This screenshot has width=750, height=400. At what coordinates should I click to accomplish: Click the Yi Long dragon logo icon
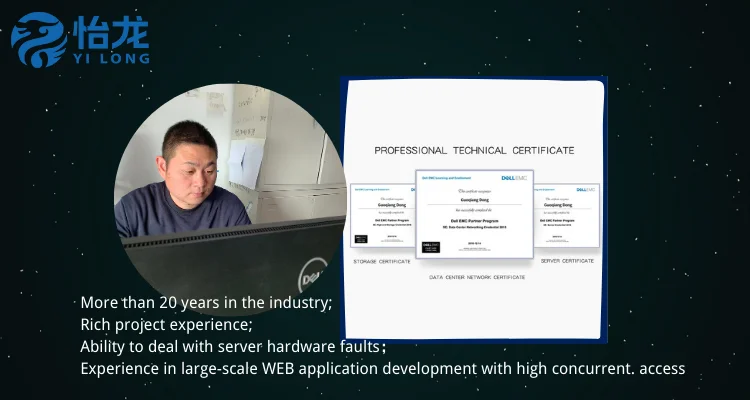40,39
